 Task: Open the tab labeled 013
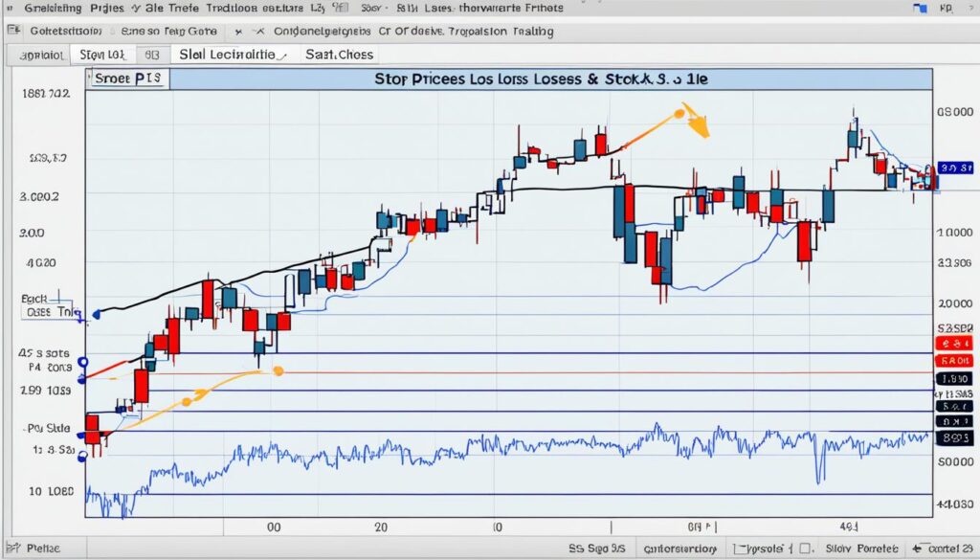point(152,55)
